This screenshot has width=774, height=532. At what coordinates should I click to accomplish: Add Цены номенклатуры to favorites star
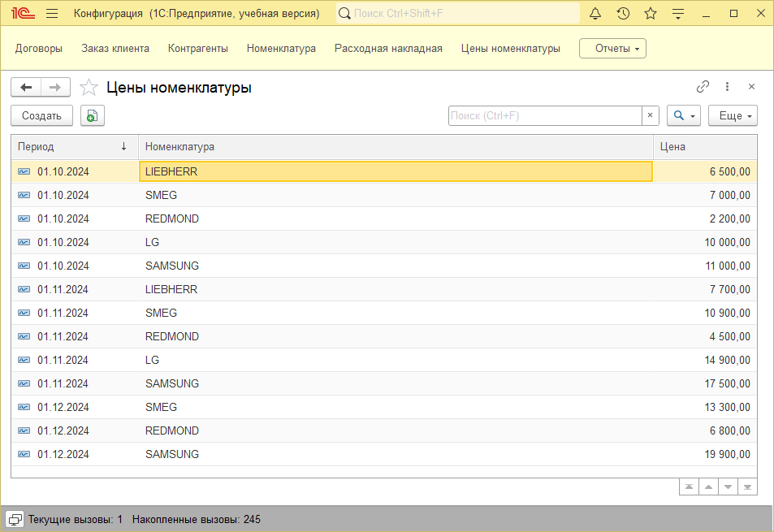pos(89,88)
